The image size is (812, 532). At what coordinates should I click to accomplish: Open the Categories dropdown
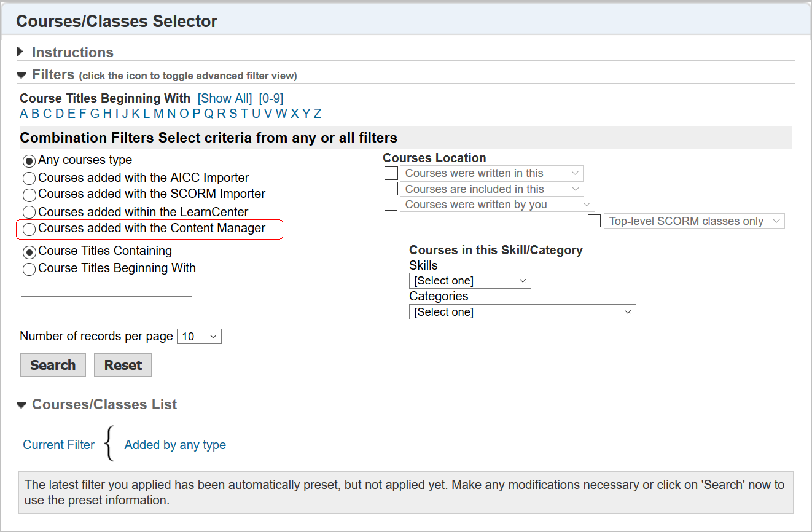pos(522,312)
